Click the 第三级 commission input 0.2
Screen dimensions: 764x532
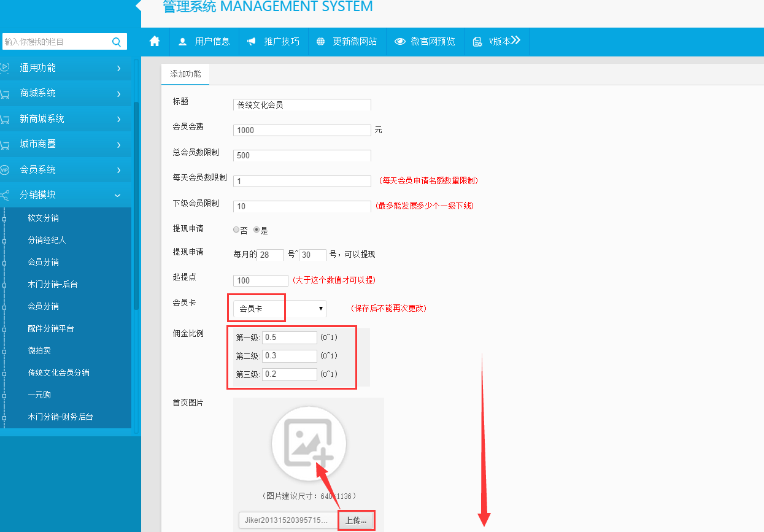[x=290, y=374]
